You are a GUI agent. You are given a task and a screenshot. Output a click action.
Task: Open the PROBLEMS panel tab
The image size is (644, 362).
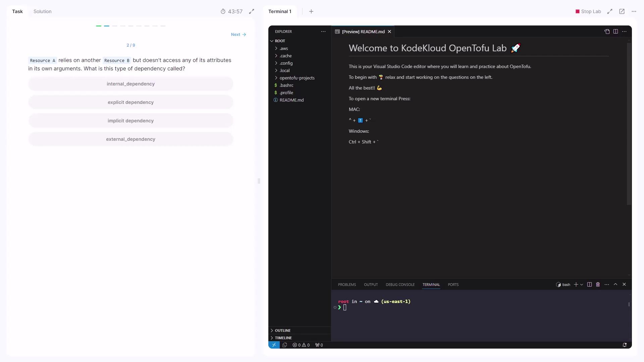(347, 285)
